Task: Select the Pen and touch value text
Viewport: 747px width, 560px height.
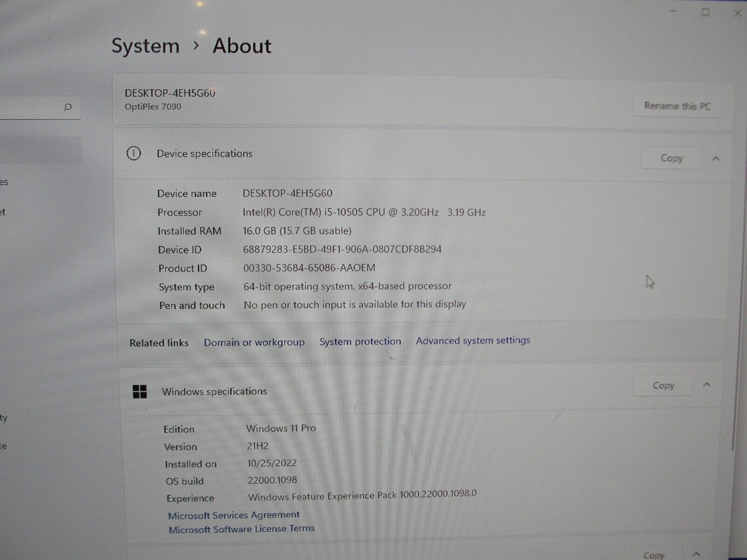Action: [355, 304]
